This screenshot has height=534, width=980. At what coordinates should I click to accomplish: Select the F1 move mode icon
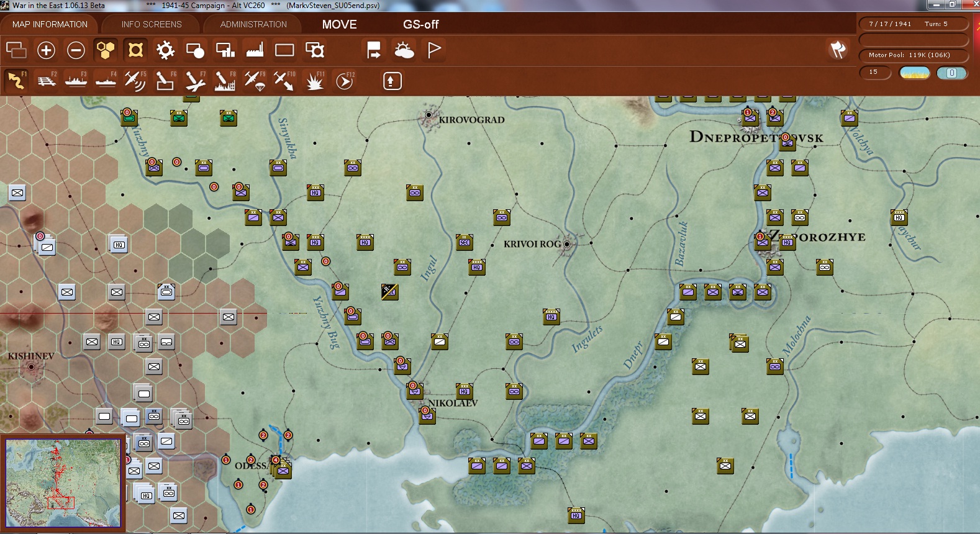17,81
